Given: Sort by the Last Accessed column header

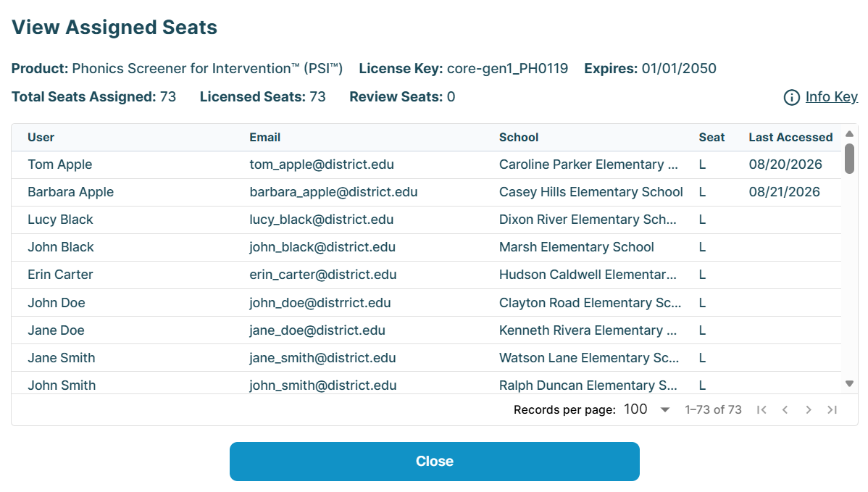Looking at the screenshot, I should (x=790, y=137).
